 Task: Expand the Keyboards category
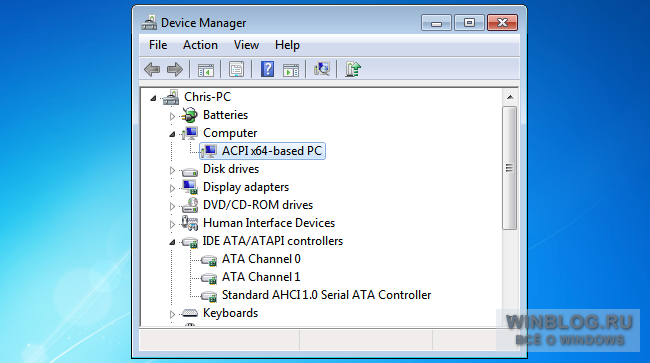point(172,314)
